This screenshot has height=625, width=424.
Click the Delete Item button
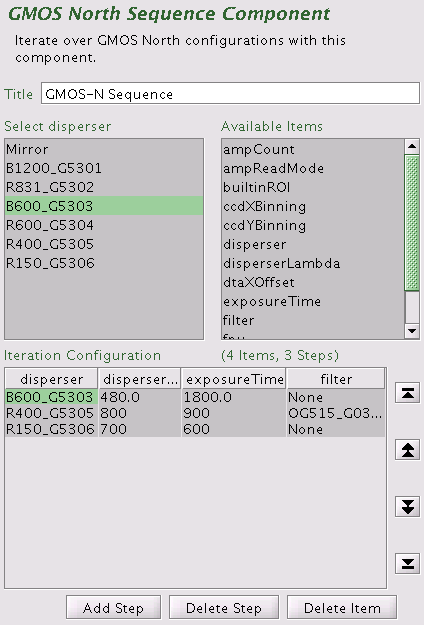pyautogui.click(x=342, y=608)
